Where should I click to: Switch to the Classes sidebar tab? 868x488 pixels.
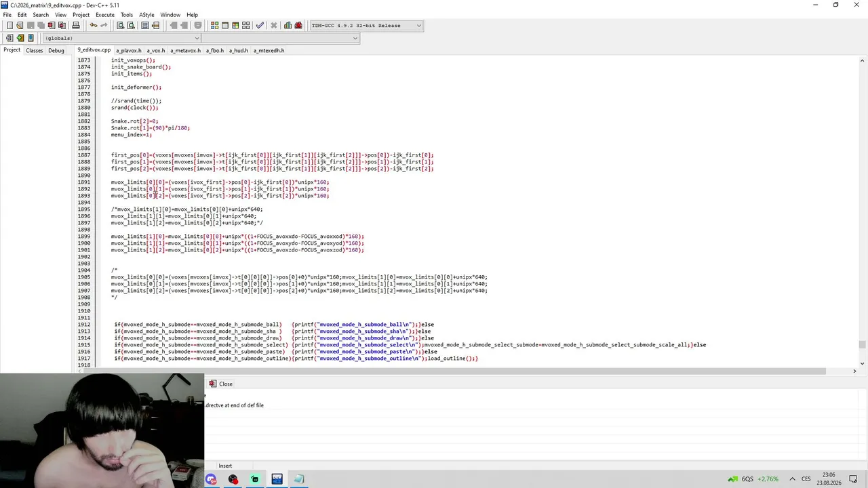point(34,50)
